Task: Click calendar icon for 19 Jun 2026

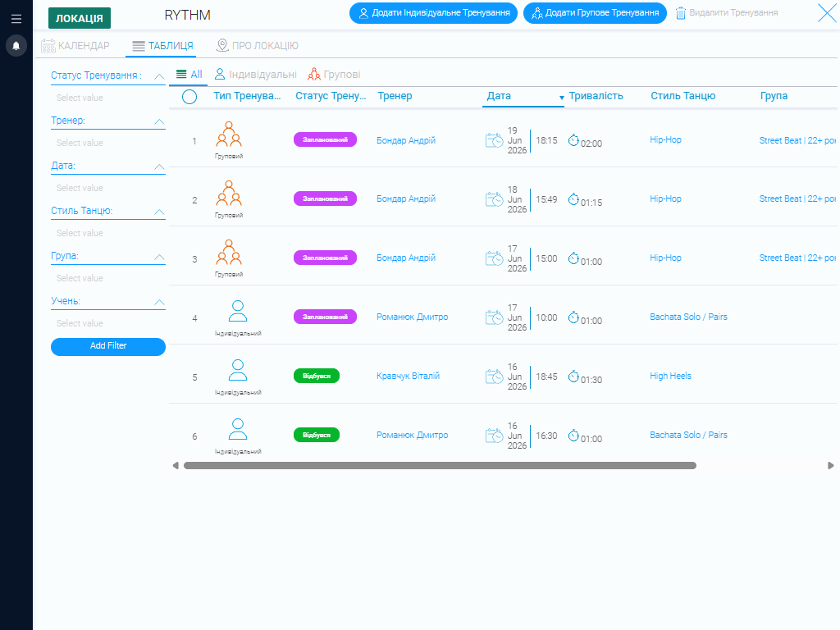Action: point(494,140)
